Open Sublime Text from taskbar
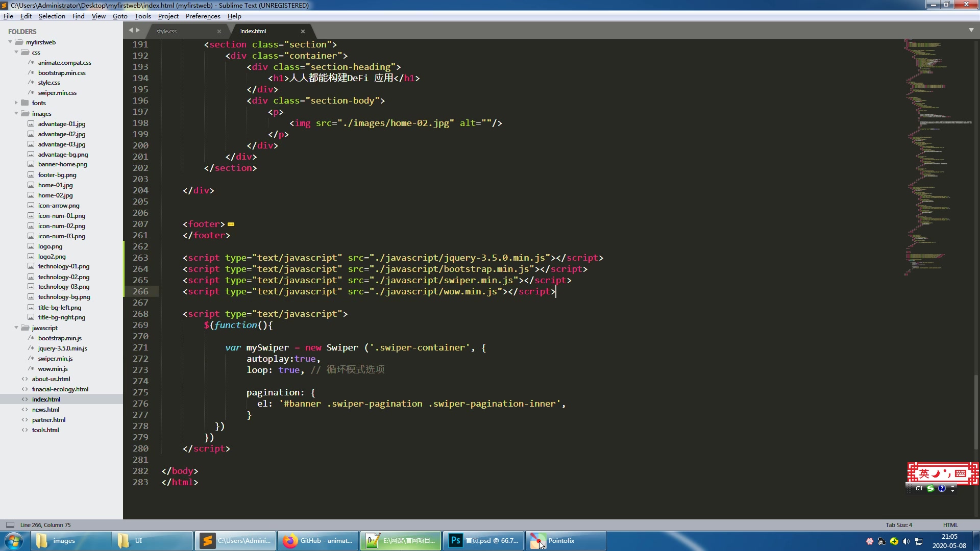 click(x=235, y=541)
